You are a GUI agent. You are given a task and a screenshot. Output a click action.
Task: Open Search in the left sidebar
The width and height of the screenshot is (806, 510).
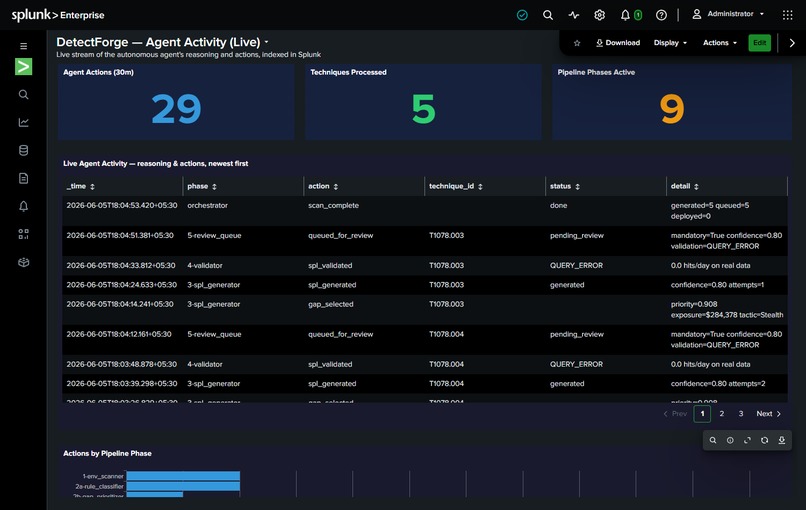coord(24,95)
